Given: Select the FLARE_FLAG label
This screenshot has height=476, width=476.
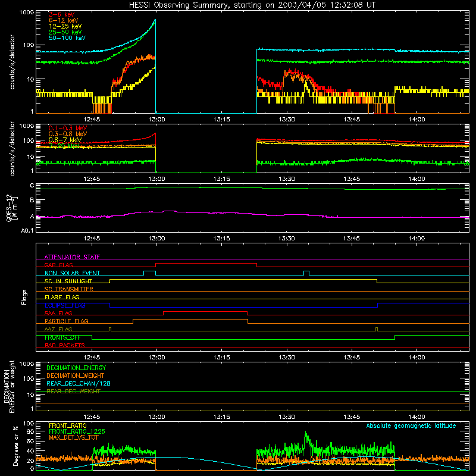Looking at the screenshot, I should tap(62, 297).
